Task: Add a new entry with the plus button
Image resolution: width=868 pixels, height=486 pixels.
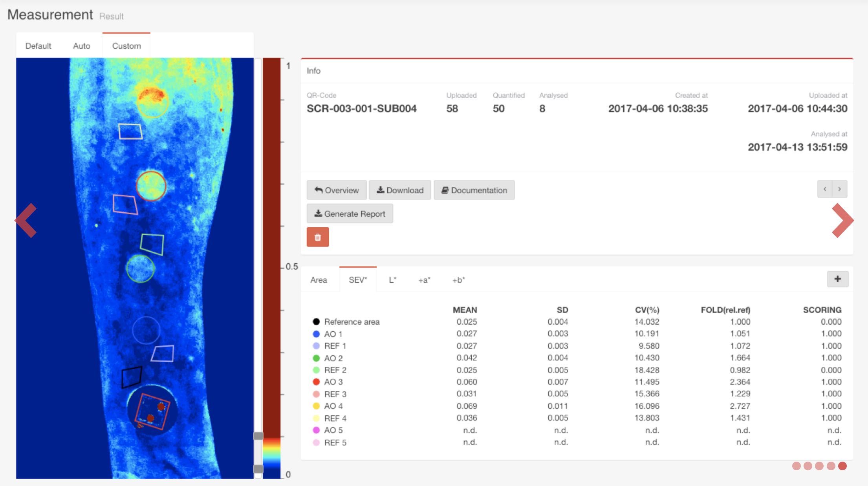Action: pos(838,279)
